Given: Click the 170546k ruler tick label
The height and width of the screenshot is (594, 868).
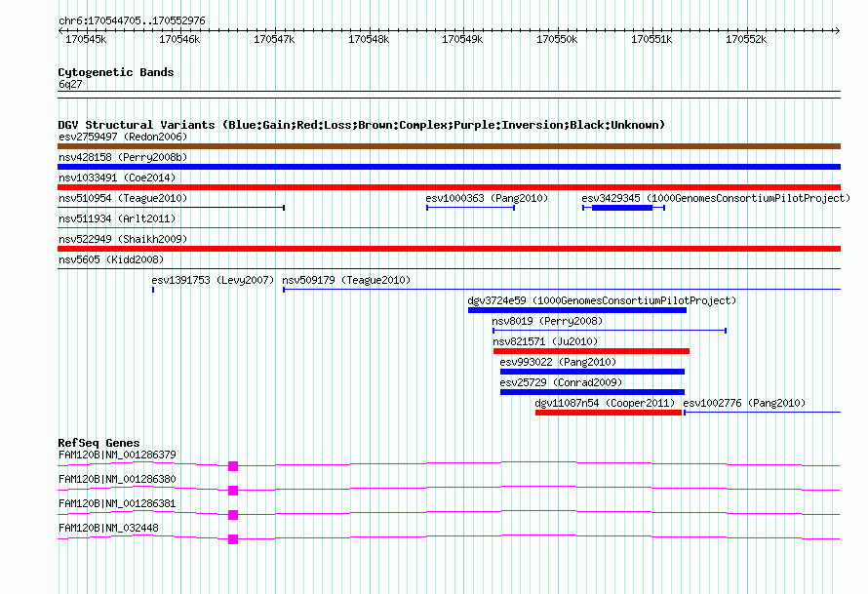Looking at the screenshot, I should pyautogui.click(x=179, y=39).
